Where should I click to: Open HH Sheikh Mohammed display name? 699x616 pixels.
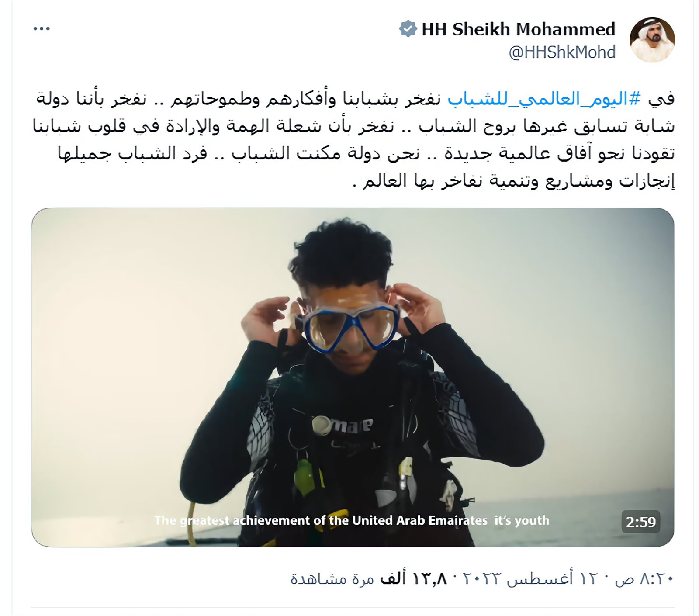(x=518, y=29)
